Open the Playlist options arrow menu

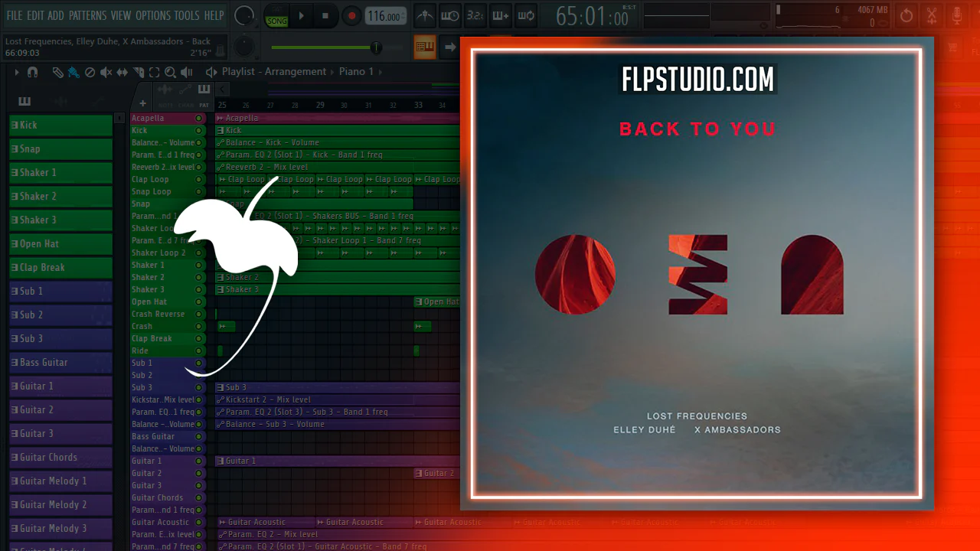tap(17, 72)
